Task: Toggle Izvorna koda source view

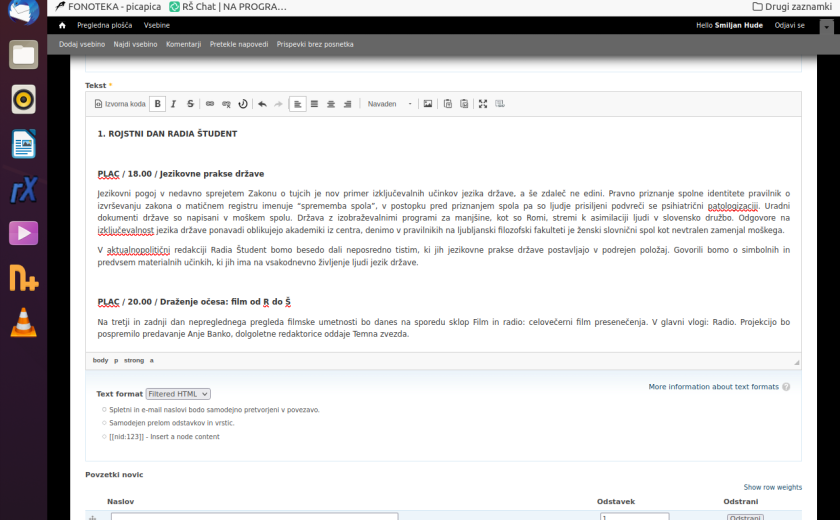Action: 120,104
